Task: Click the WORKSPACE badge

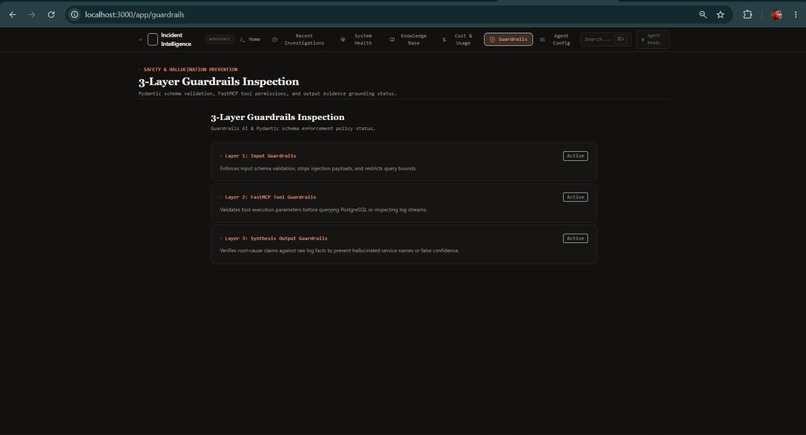Action: tap(219, 39)
